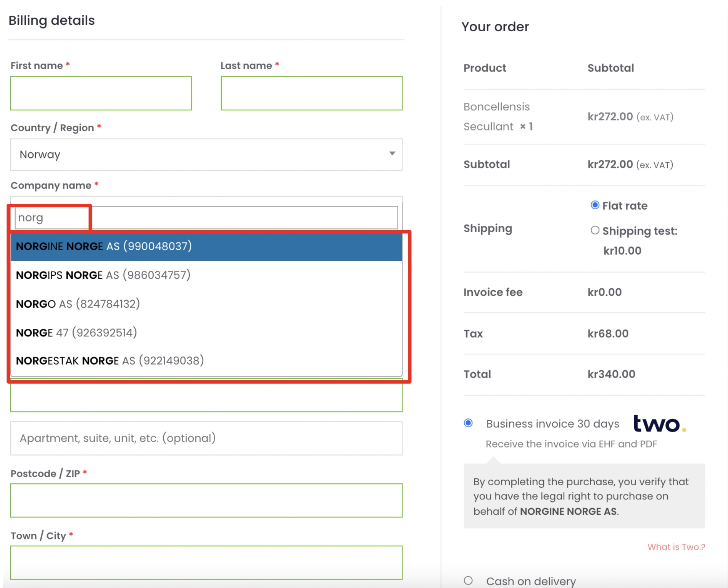Click the Tax value kr68.00
Screen dimensions: 728x588
608,334
